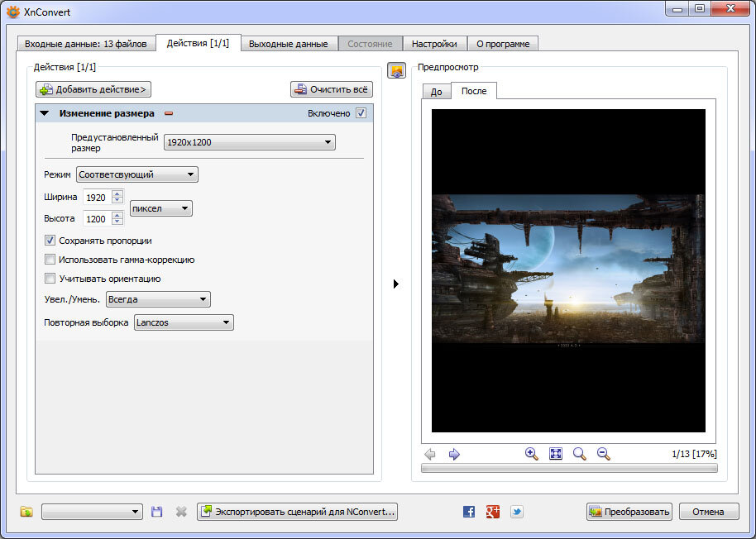Reset preview zoom to actual size
Screen dimensions: 756x539
click(x=580, y=454)
